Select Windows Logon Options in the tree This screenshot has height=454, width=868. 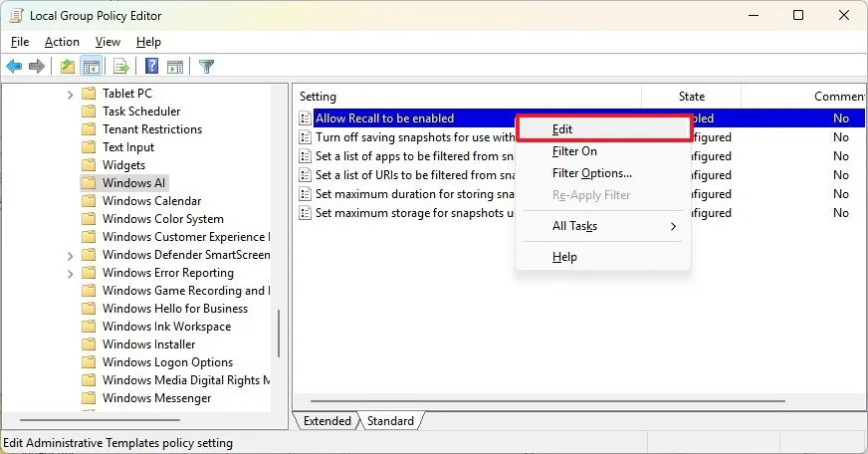coord(168,362)
